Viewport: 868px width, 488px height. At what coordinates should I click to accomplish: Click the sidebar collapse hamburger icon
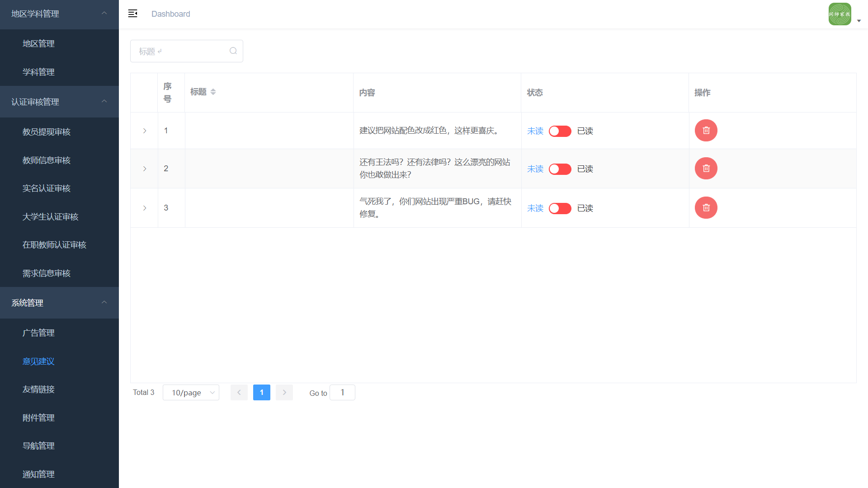click(132, 14)
